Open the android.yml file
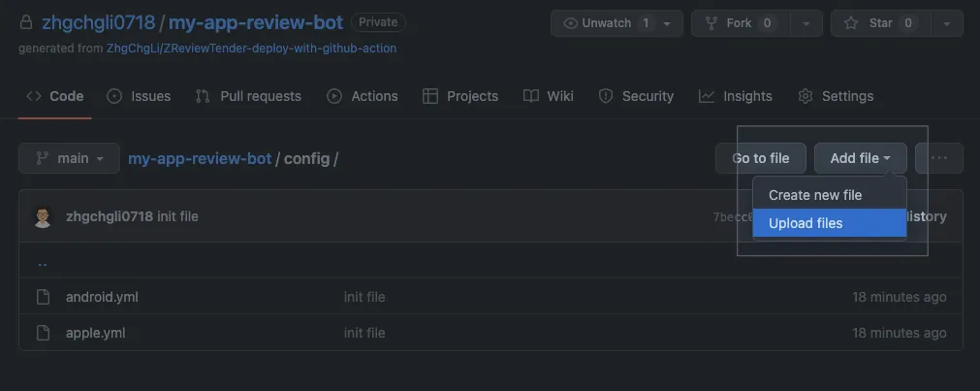This screenshot has height=391, width=980. (x=102, y=297)
